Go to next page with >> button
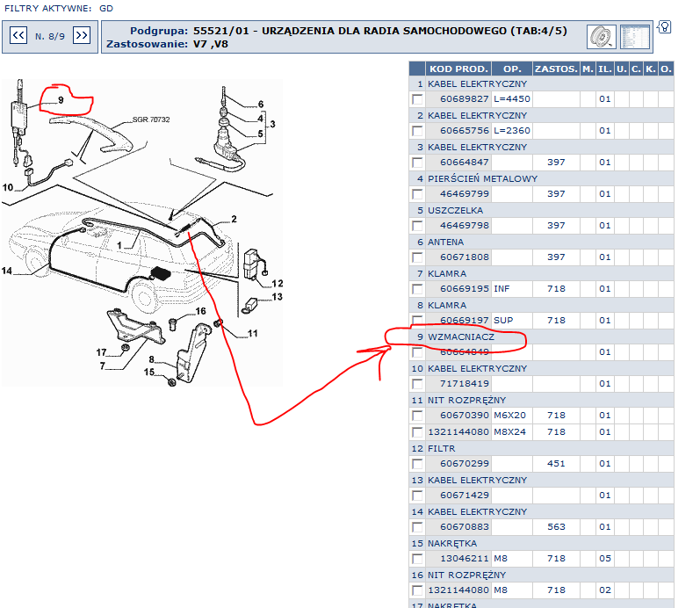700x608 pixels. 82,35
